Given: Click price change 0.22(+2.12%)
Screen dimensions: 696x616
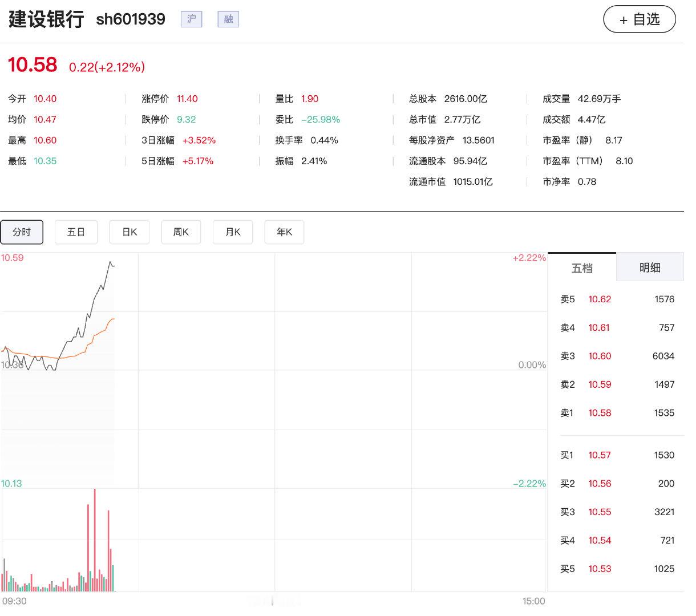Looking at the screenshot, I should [x=107, y=67].
